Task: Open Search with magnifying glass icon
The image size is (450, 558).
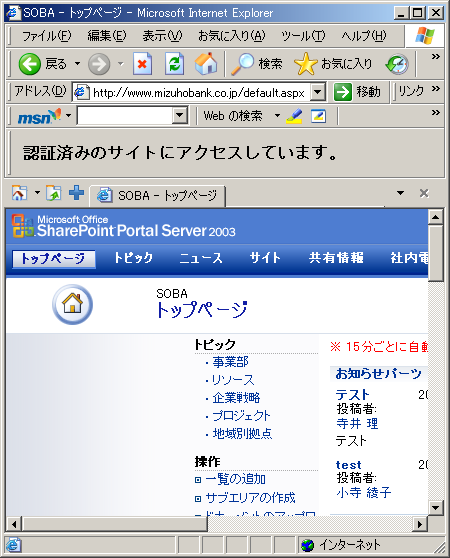Action: 257,64
